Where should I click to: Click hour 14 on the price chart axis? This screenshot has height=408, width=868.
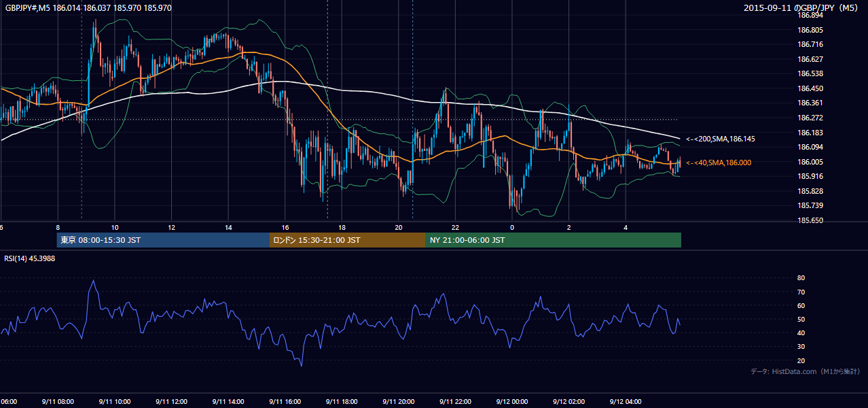pyautogui.click(x=228, y=228)
